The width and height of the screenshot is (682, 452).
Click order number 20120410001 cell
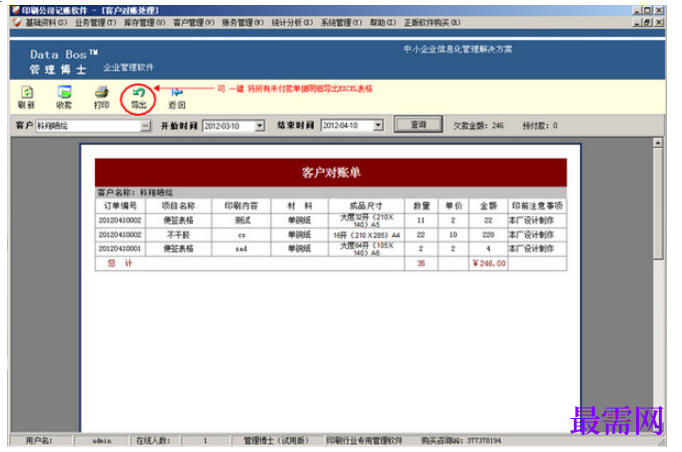[120, 249]
